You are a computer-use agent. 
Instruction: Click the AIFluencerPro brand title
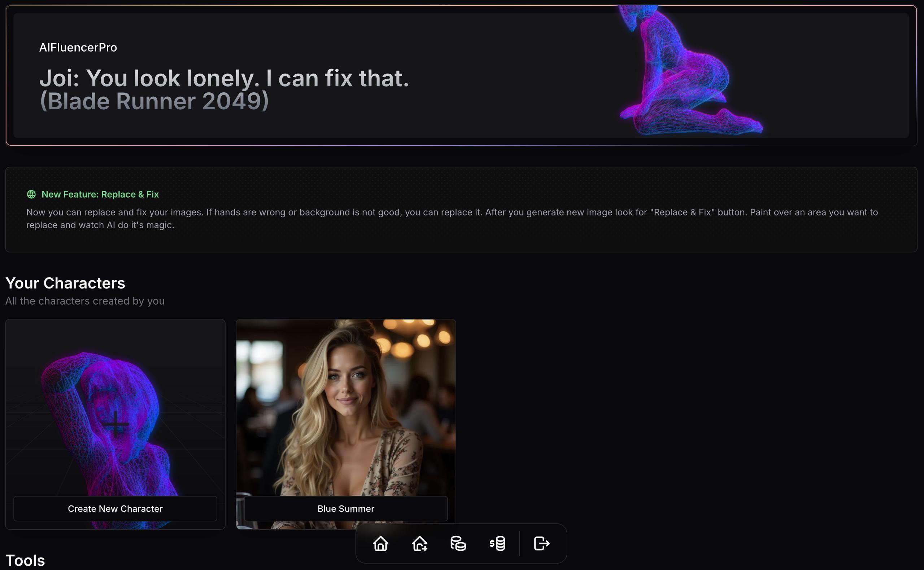[78, 48]
